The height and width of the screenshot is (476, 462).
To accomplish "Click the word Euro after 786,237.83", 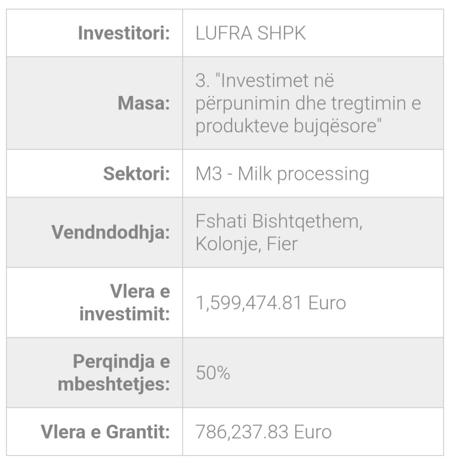I will click(x=313, y=432).
